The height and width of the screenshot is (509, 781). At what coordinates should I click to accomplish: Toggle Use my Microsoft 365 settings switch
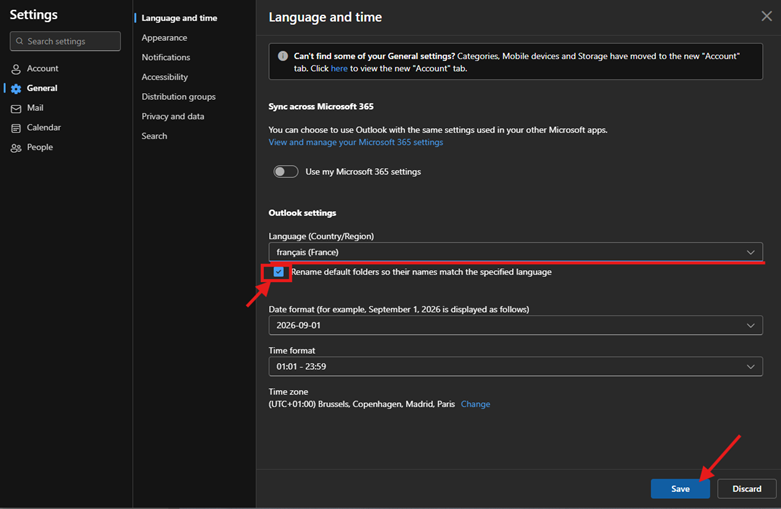coord(286,172)
